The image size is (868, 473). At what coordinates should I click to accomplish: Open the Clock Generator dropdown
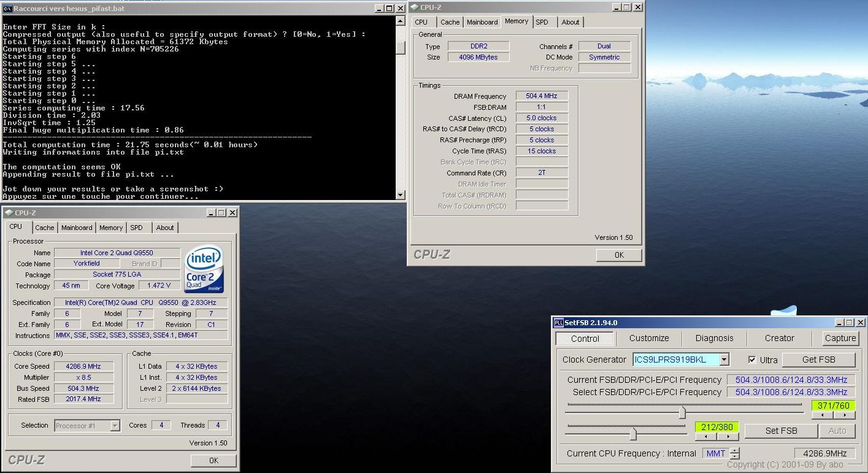[x=724, y=360]
